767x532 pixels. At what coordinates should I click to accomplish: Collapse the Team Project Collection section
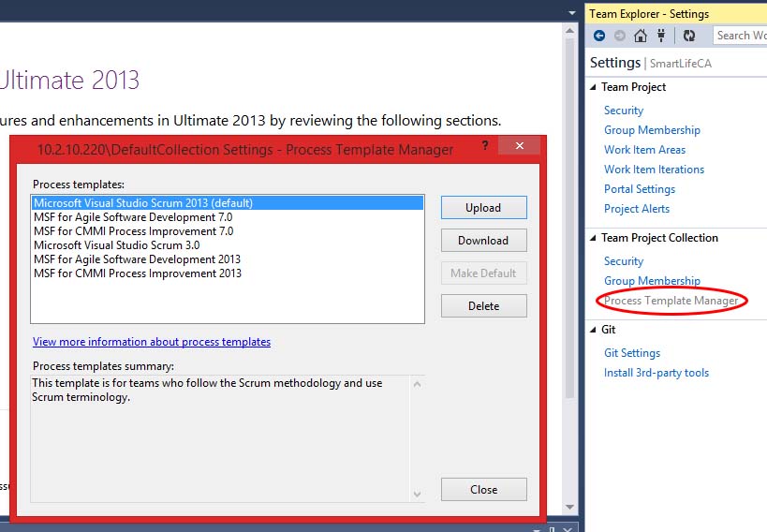coord(594,238)
